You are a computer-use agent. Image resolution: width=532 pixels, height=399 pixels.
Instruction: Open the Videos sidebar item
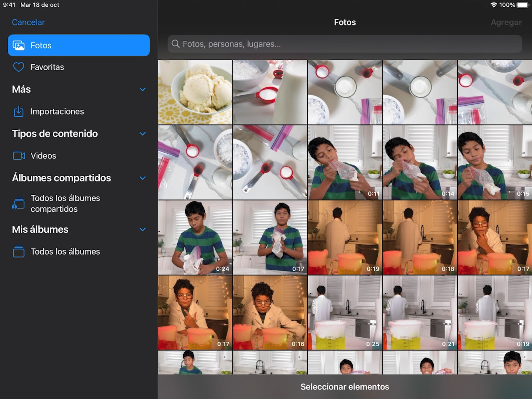[x=79, y=156]
